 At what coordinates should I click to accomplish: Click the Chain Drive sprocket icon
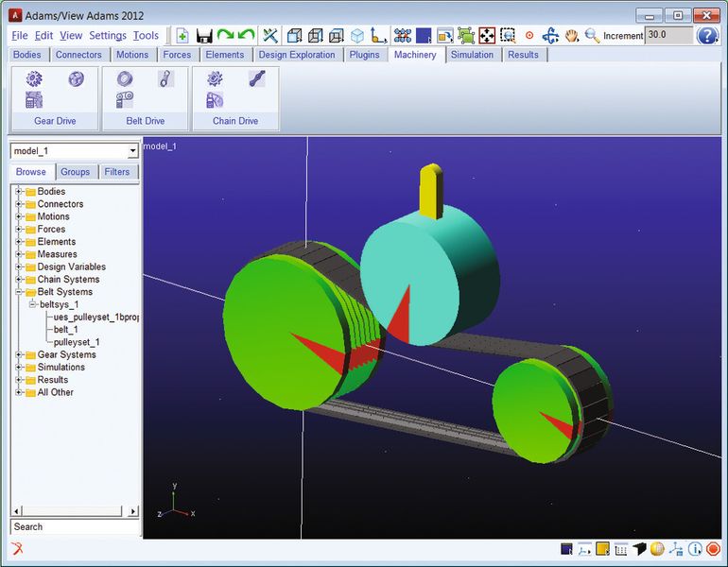click(215, 78)
